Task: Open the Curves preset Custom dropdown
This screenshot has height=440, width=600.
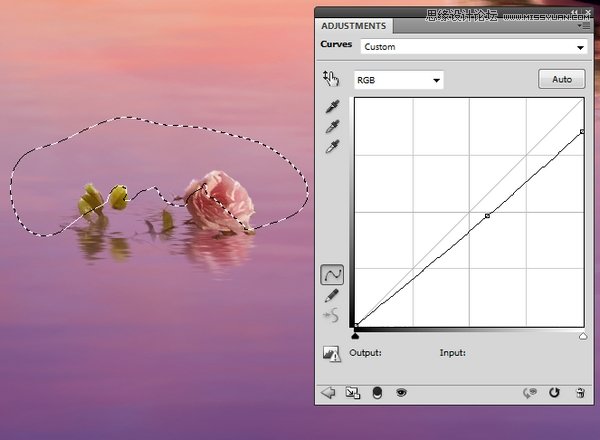Action: point(474,47)
